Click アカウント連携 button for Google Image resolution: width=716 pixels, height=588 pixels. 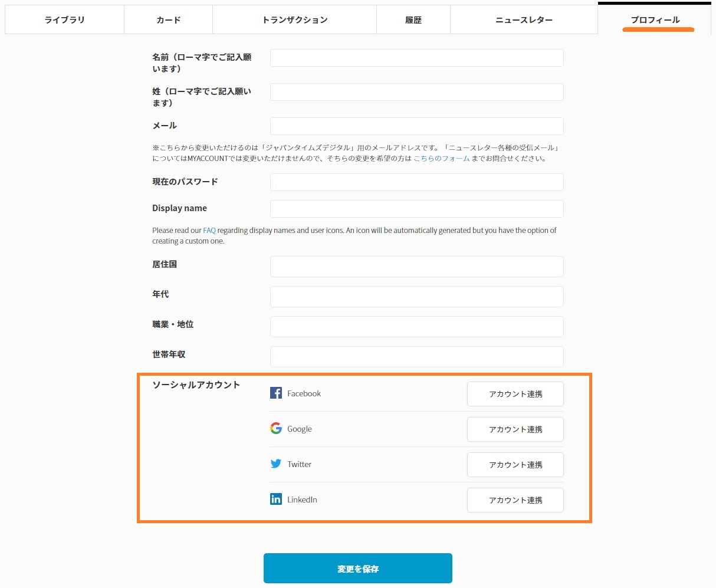click(515, 429)
